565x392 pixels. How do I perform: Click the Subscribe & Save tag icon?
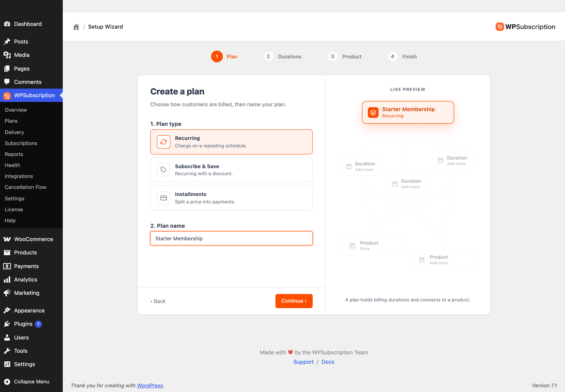point(163,170)
